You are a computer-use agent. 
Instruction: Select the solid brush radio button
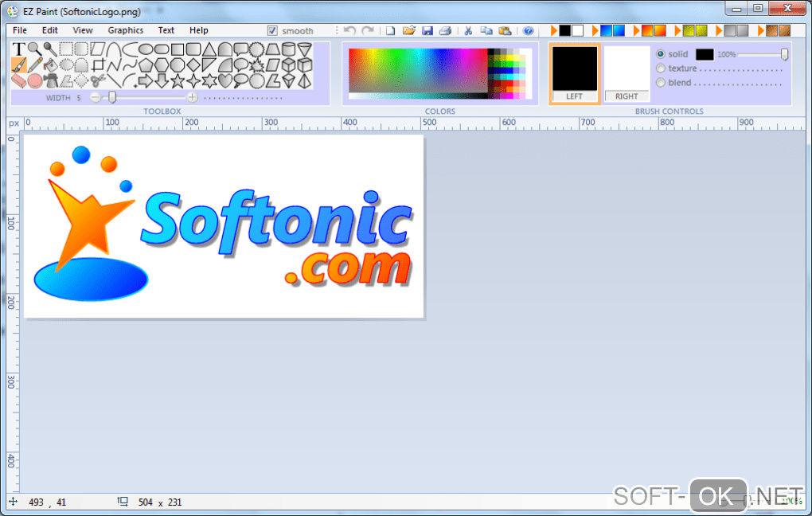coord(660,54)
